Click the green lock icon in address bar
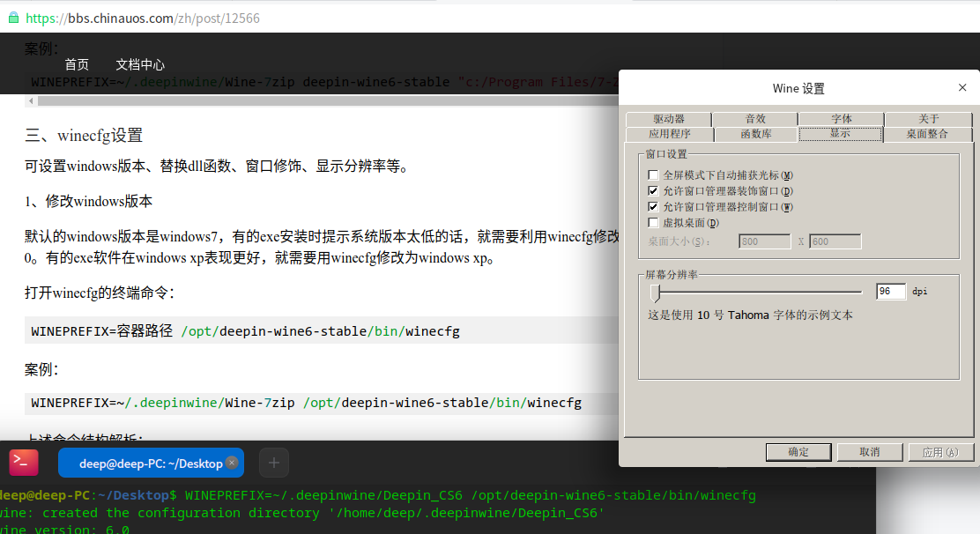Image resolution: width=980 pixels, height=534 pixels. pos(13,18)
